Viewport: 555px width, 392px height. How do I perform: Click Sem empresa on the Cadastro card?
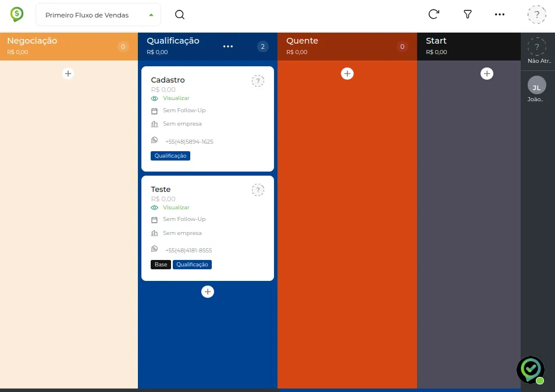click(x=182, y=124)
